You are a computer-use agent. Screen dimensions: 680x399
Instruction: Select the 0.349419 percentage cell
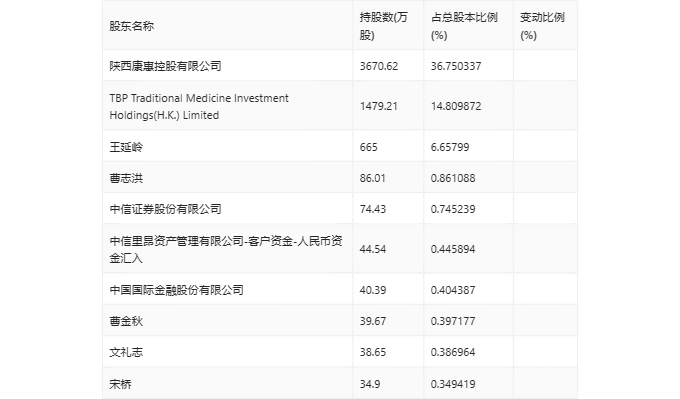pos(453,384)
